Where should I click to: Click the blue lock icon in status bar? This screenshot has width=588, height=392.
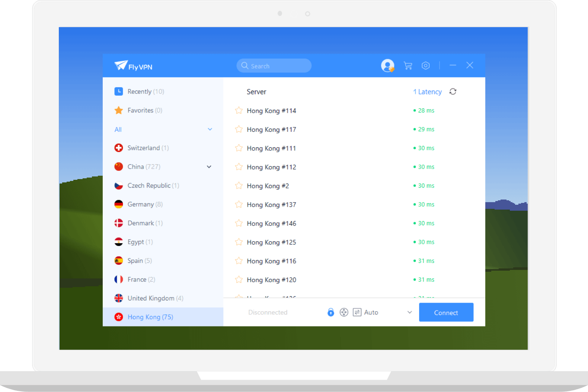coord(330,312)
